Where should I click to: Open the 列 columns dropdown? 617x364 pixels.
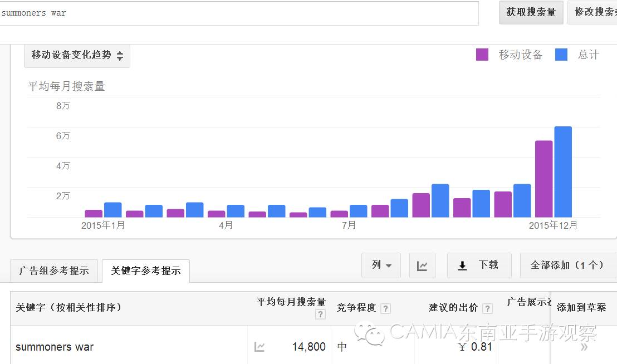tap(381, 265)
